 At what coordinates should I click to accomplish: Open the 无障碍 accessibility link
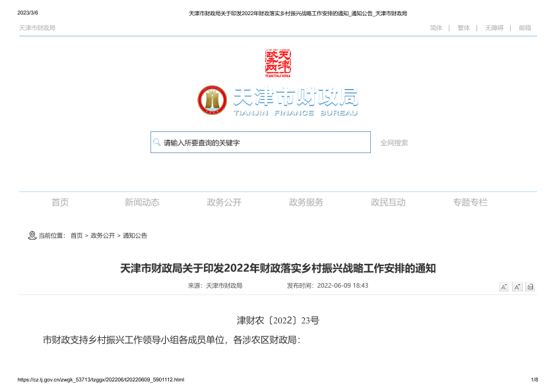494,28
